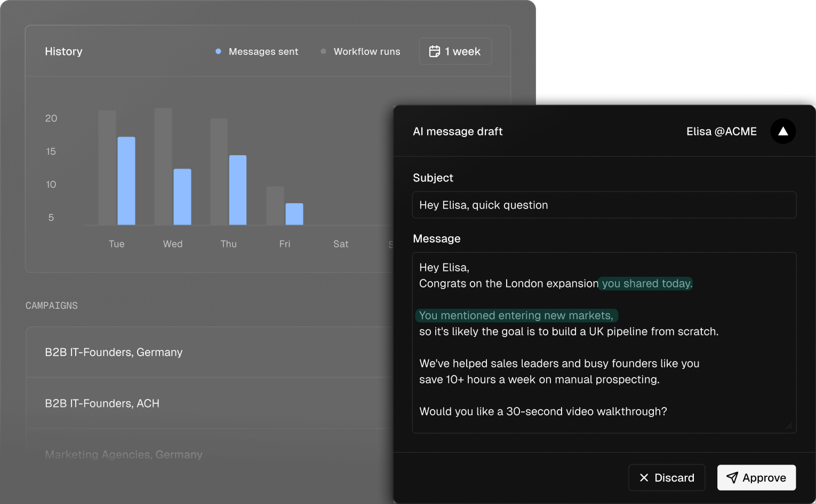Open the 1 week time range dropdown
This screenshot has height=504, width=816.
tap(455, 51)
